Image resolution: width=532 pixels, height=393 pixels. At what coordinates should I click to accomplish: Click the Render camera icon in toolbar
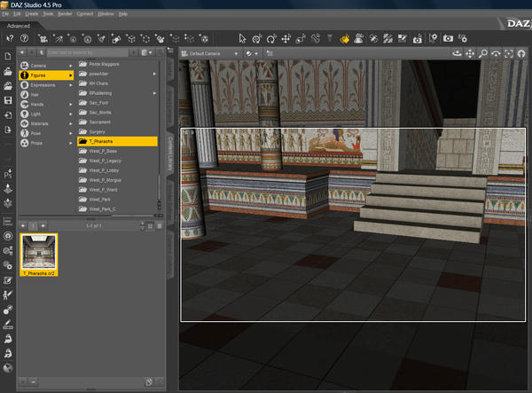point(449,38)
